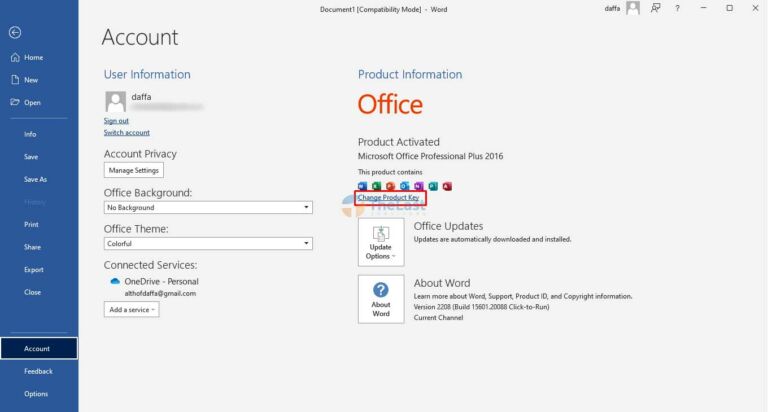
Task: Expand the Add a service dropdown
Action: [131, 310]
